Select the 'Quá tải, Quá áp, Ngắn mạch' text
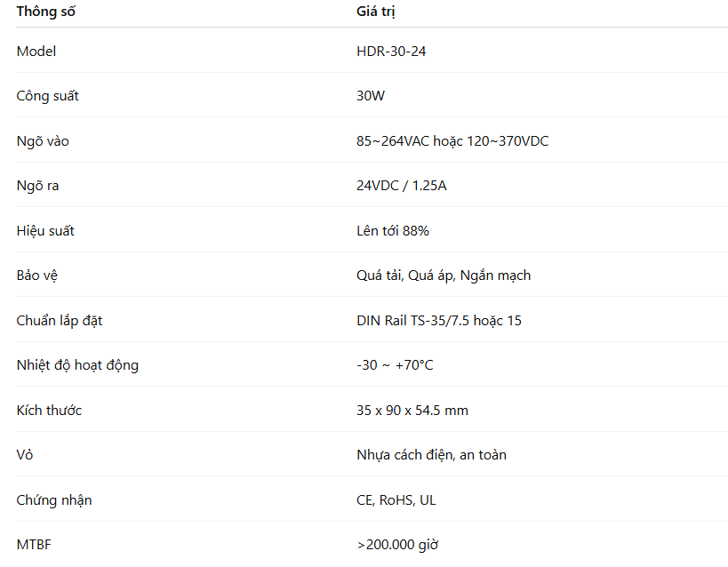 point(444,276)
